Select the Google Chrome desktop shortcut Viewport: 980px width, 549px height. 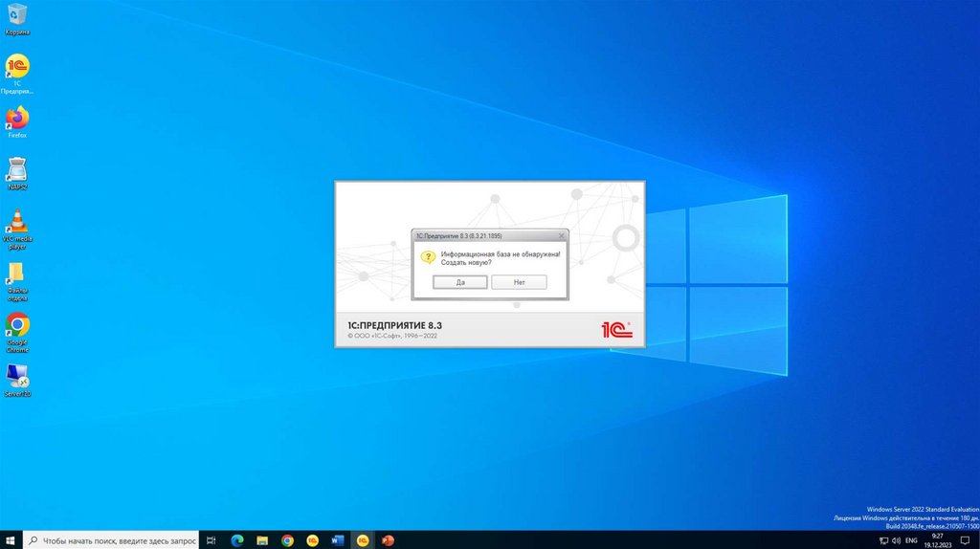[17, 333]
